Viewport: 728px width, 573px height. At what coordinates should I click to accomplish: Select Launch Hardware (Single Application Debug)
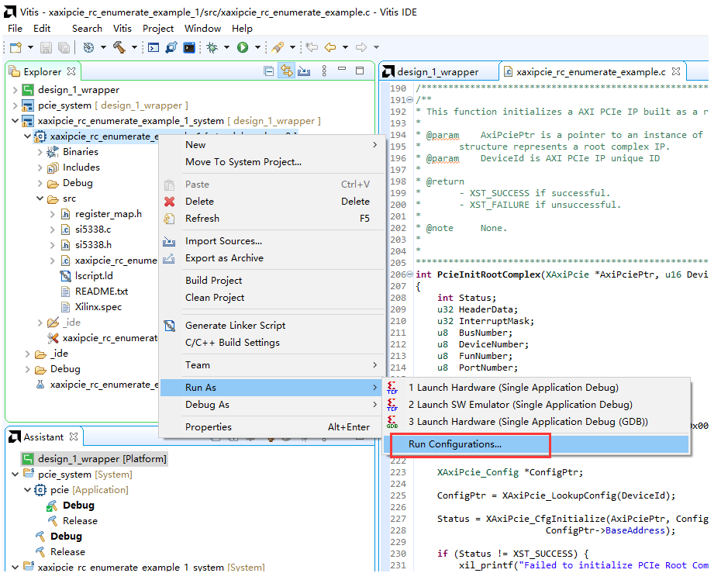click(x=537, y=388)
